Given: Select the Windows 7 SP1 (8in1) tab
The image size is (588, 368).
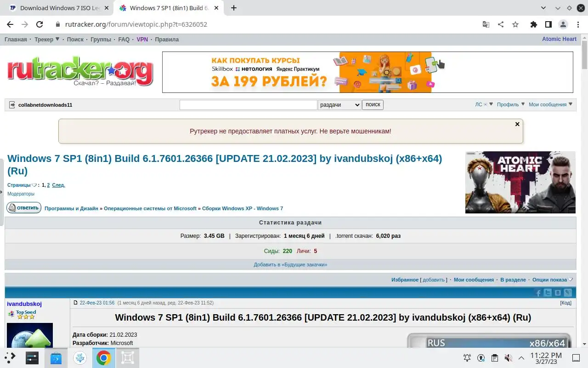Looking at the screenshot, I should (x=169, y=8).
